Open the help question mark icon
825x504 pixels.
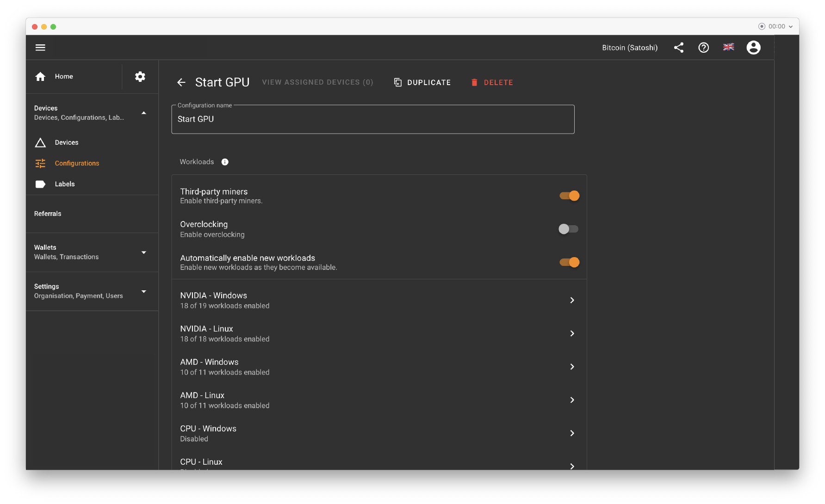tap(703, 48)
